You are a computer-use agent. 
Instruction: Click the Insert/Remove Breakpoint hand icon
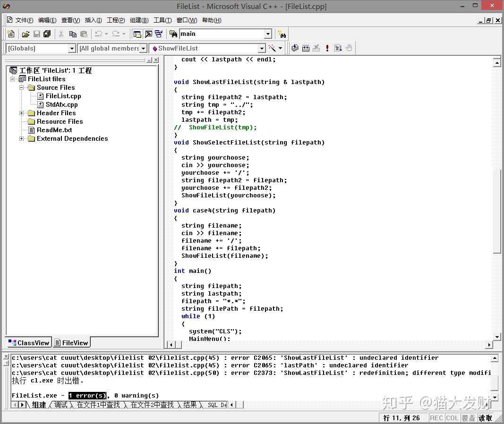pyautogui.click(x=349, y=48)
